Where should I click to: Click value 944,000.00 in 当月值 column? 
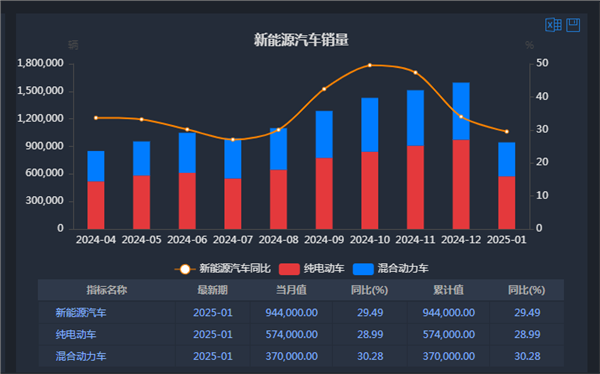292,313
